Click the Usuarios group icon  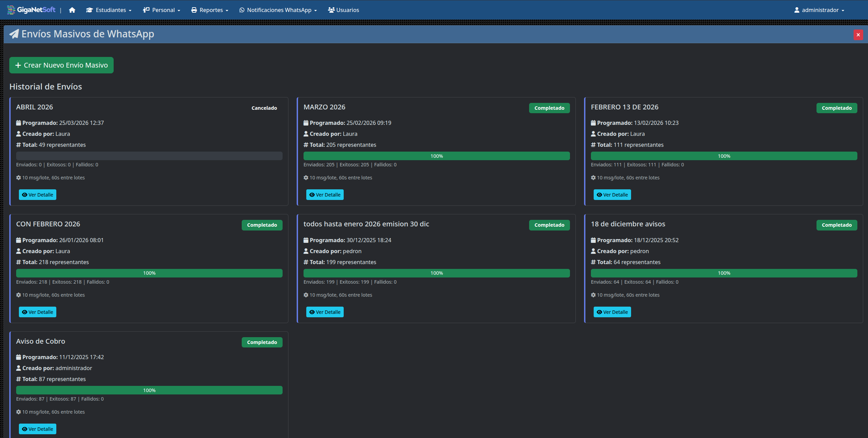(x=331, y=10)
